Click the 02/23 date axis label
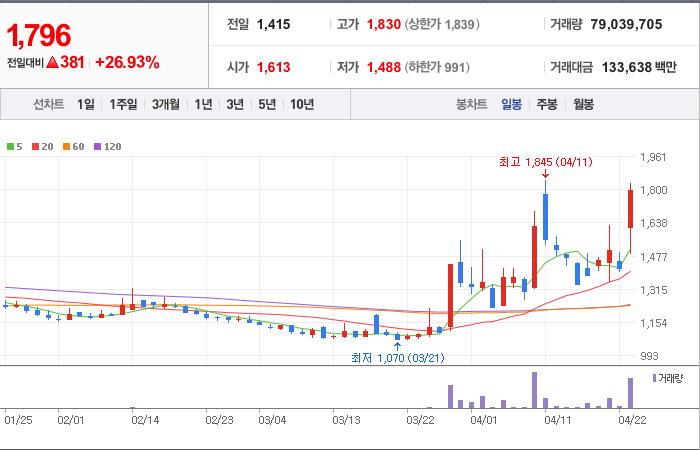700x450 pixels. [x=219, y=420]
